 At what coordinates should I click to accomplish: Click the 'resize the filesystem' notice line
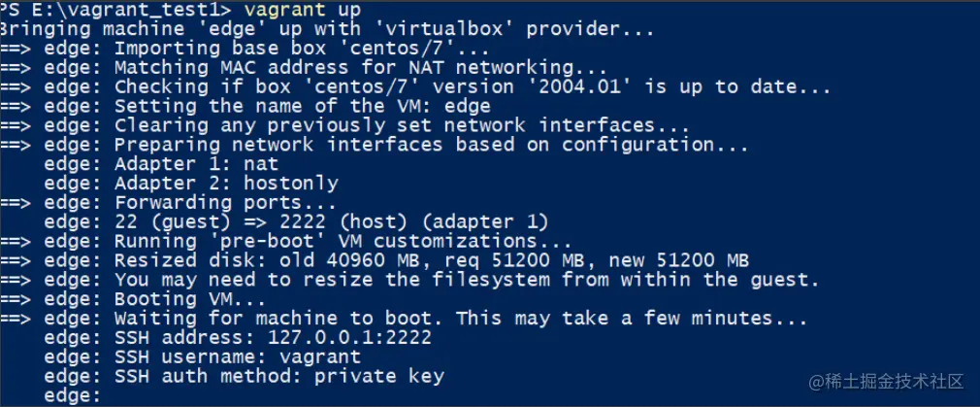pos(466,280)
